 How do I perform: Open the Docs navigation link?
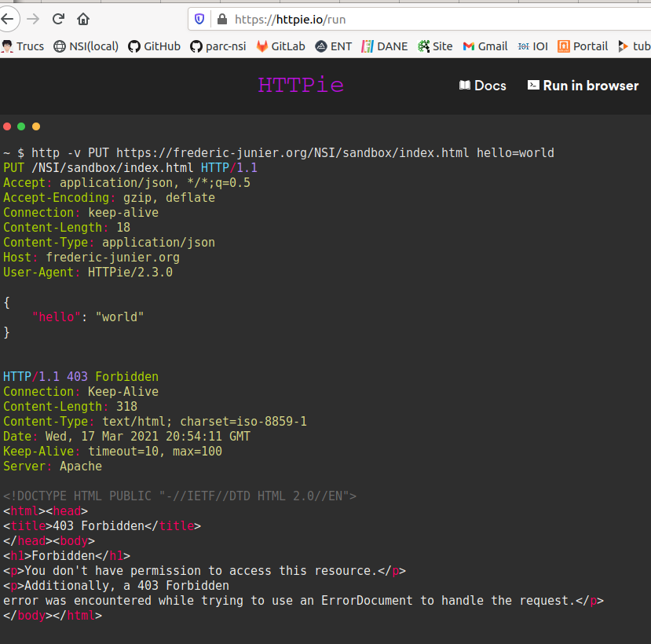[x=483, y=86]
